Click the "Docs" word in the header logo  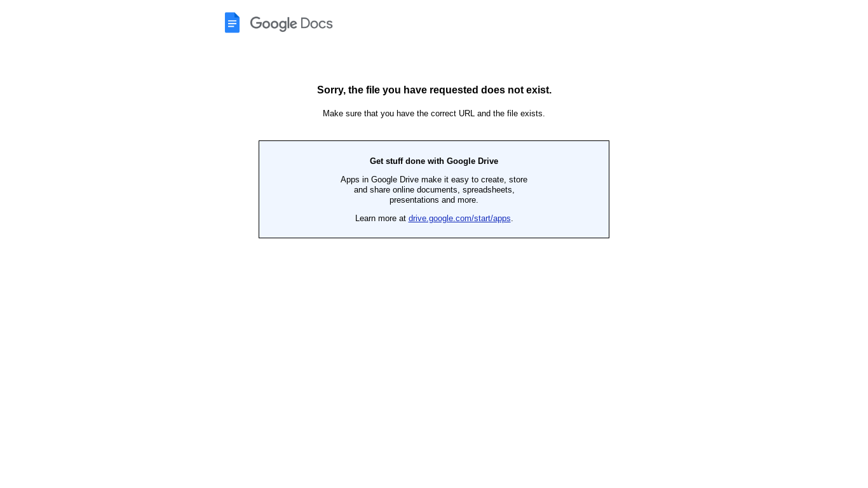[316, 24]
